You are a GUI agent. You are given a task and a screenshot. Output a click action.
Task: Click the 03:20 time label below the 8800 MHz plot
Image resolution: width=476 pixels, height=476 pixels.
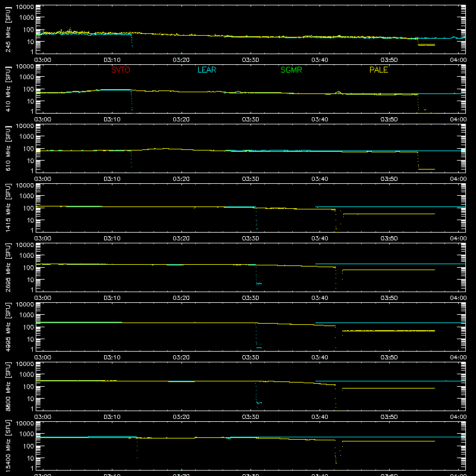click(x=181, y=417)
